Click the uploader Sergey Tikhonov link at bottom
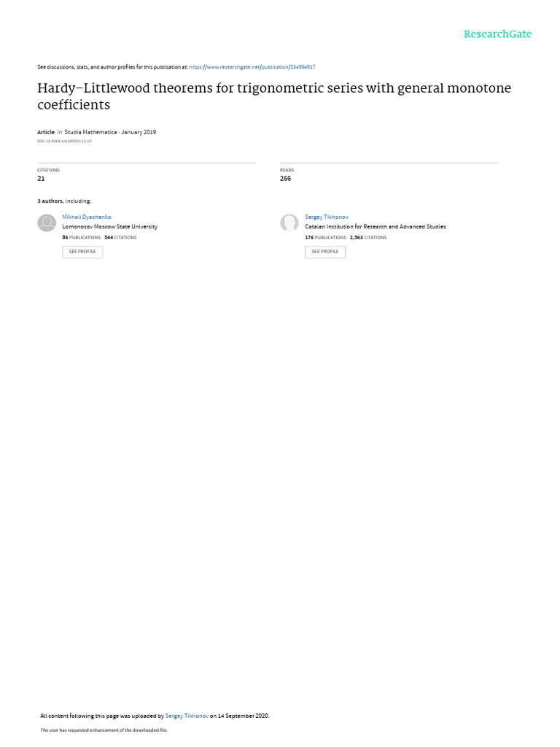The width and height of the screenshot is (560, 747). coord(187,716)
